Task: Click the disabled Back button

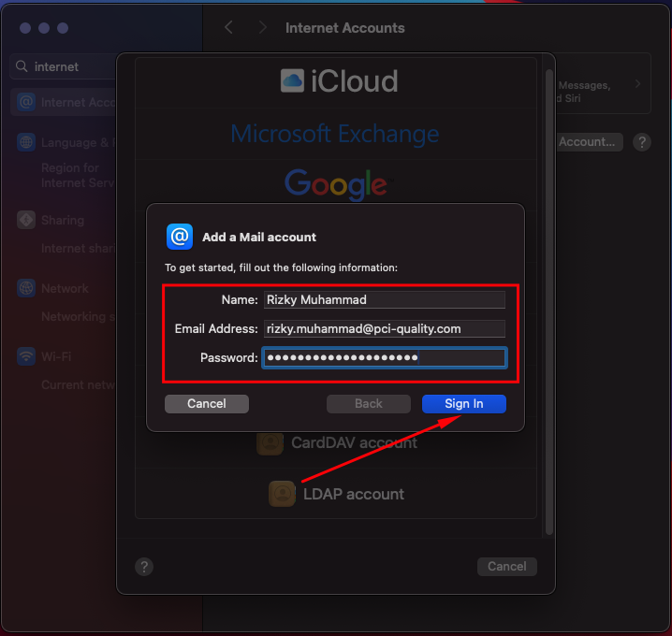Action: (x=369, y=404)
